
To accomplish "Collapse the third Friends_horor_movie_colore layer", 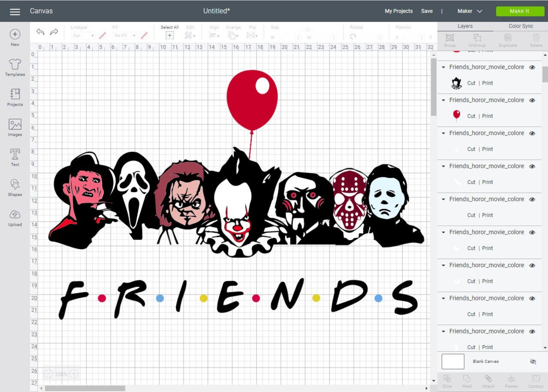I will coord(443,133).
